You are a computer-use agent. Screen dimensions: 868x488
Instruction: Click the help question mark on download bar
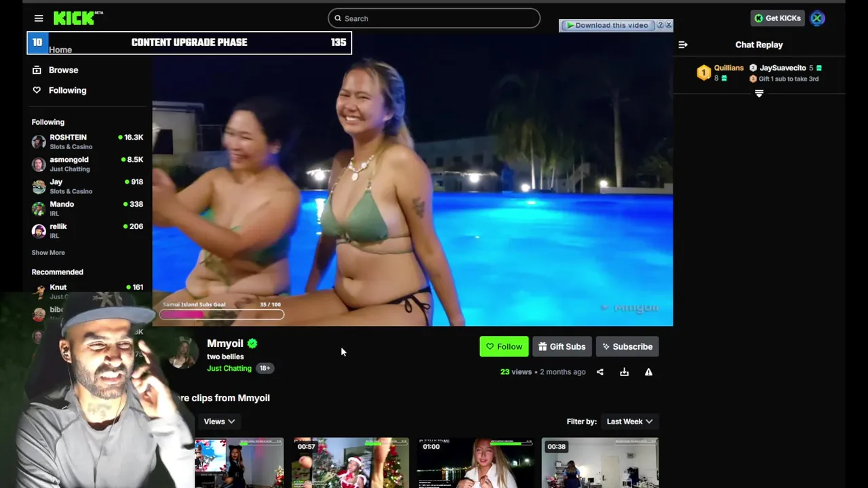tap(660, 25)
